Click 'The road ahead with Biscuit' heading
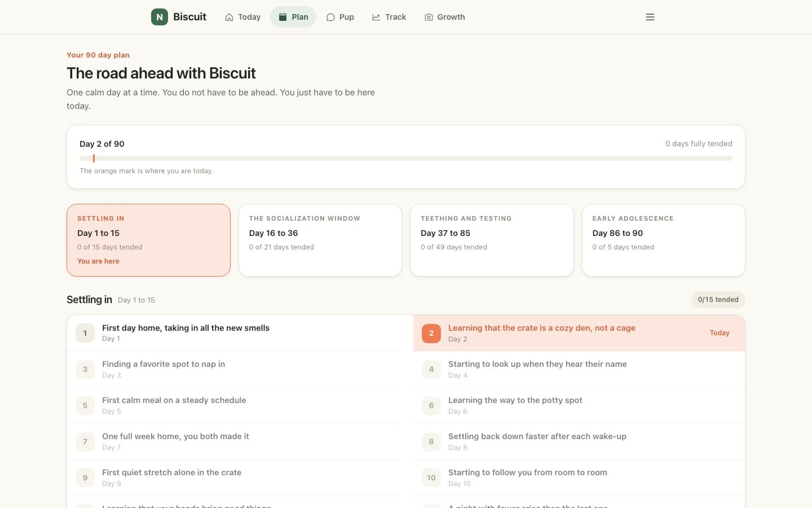The width and height of the screenshot is (812, 508). coord(161,73)
